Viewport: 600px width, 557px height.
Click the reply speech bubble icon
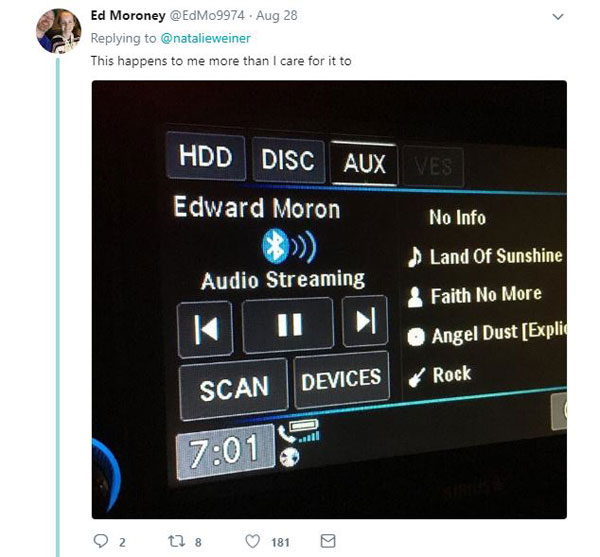coord(101,541)
